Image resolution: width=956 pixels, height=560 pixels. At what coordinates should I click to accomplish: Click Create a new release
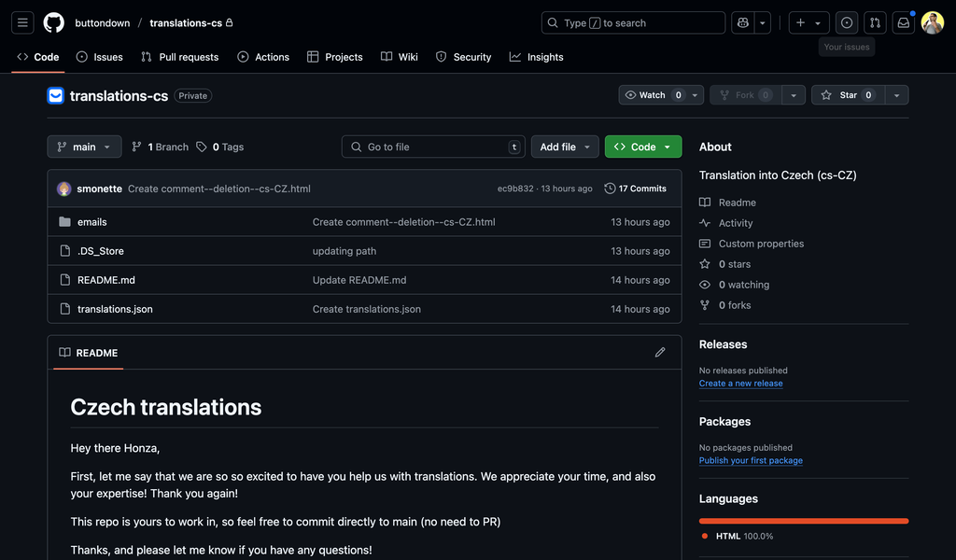[740, 384]
